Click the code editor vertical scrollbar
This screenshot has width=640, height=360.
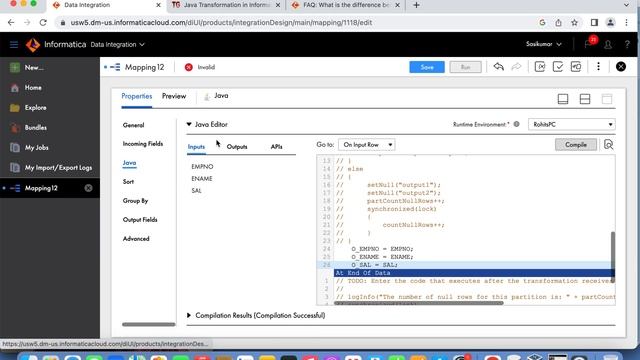click(613, 256)
